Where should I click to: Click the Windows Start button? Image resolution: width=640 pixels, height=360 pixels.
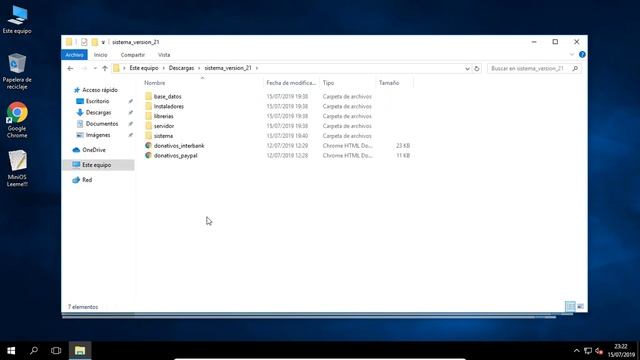11,351
